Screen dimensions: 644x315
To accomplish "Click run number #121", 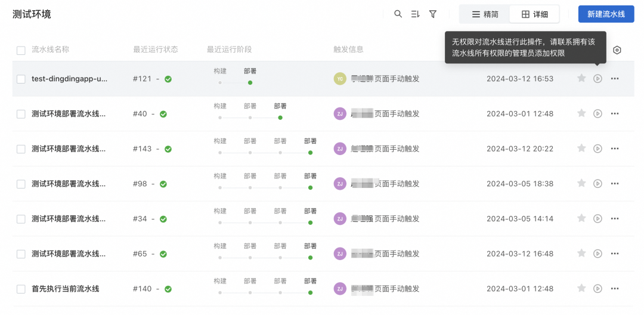I will pyautogui.click(x=143, y=79).
